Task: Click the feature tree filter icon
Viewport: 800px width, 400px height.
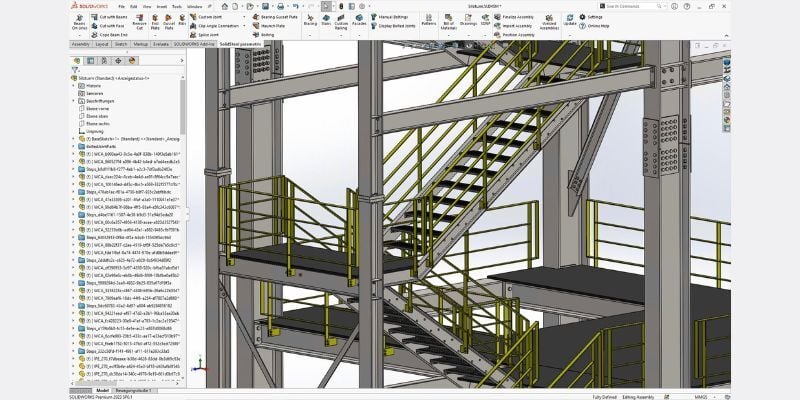Action: (x=74, y=70)
